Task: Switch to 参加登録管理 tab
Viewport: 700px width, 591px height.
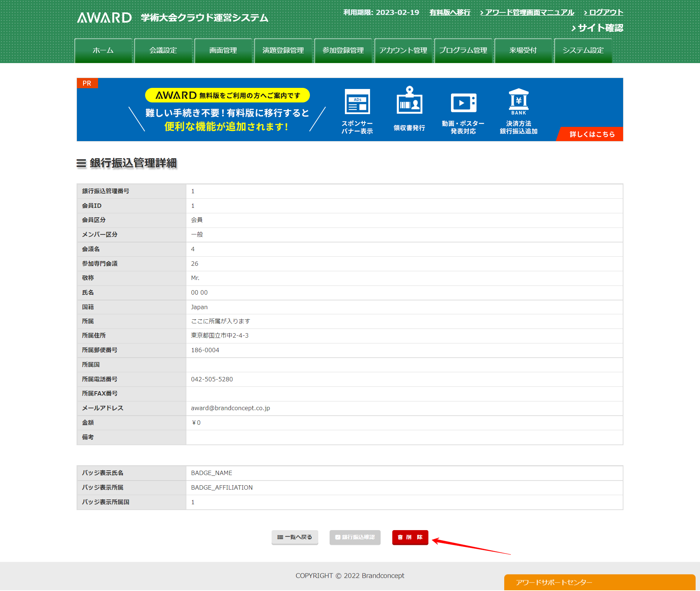Action: click(343, 51)
